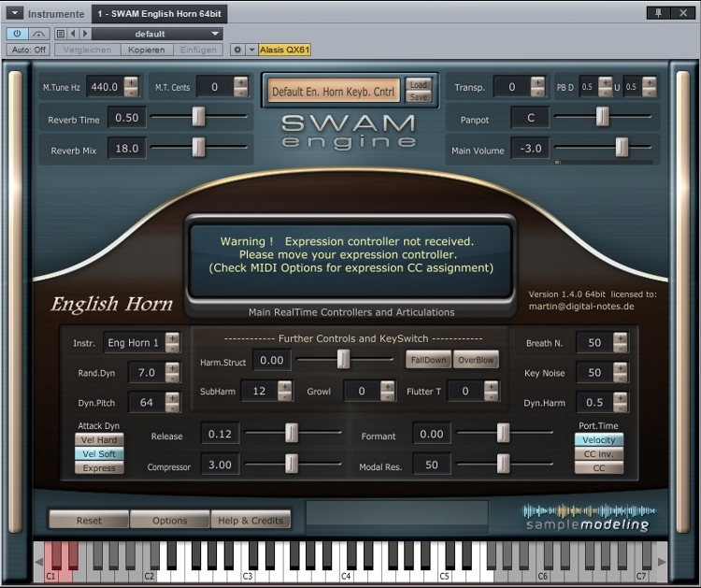Click the next preset arrow
701x588 pixels.
[85, 34]
